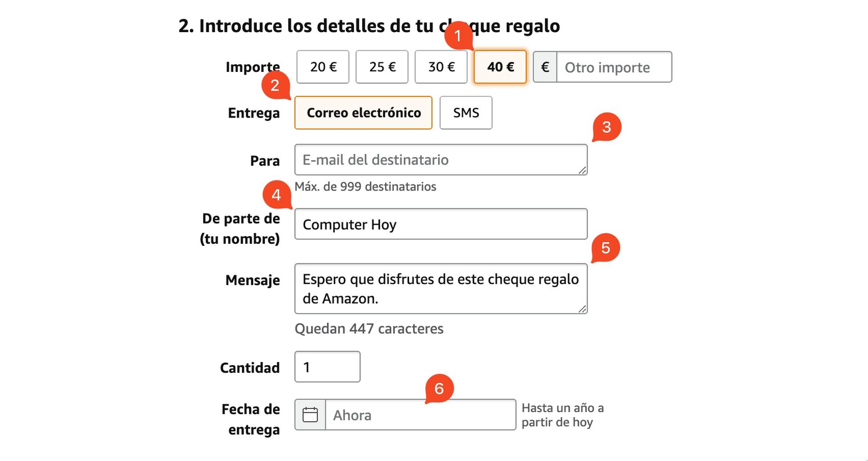
Task: Pick the 30 € amount button
Action: click(x=441, y=67)
